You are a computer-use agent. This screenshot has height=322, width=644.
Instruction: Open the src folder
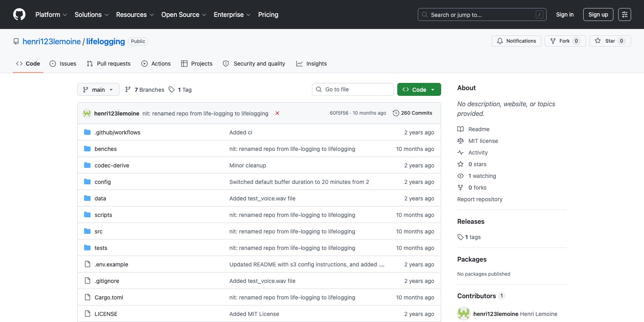click(99, 231)
